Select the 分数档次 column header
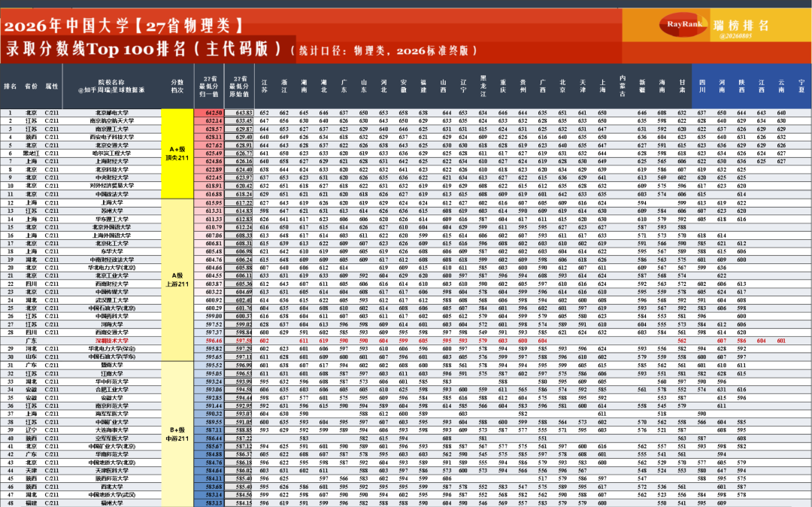812x507 pixels. point(177,86)
